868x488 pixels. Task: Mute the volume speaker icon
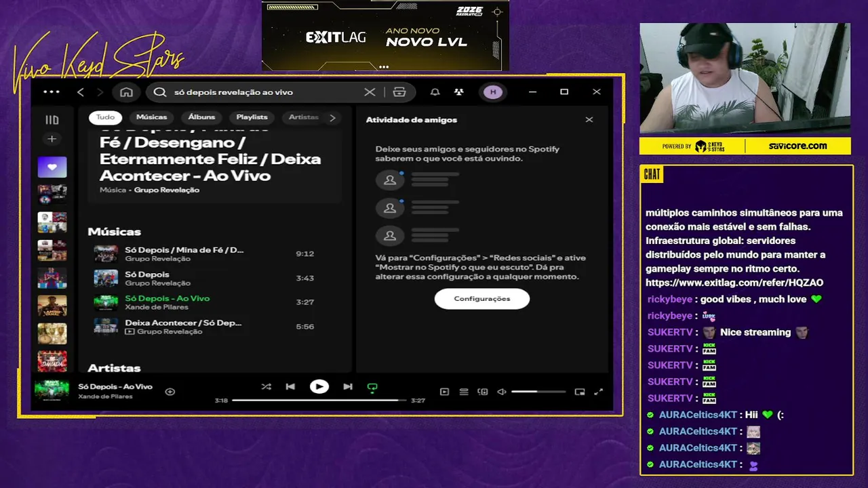[502, 392]
